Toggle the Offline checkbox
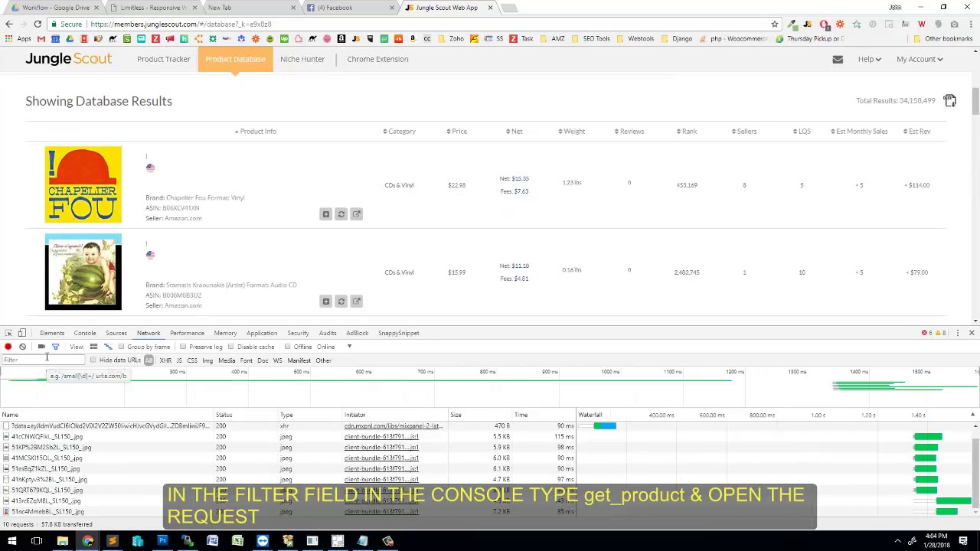980x551 pixels. [288, 347]
